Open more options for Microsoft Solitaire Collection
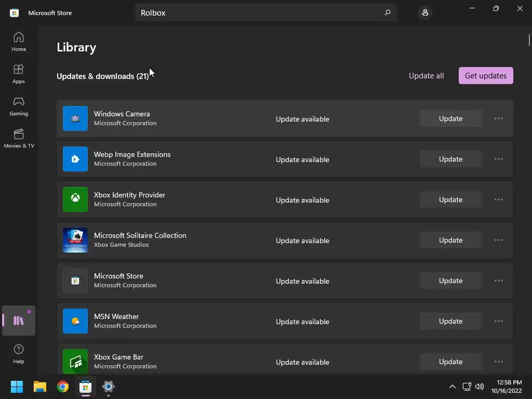The width and height of the screenshot is (532, 399). coord(498,240)
